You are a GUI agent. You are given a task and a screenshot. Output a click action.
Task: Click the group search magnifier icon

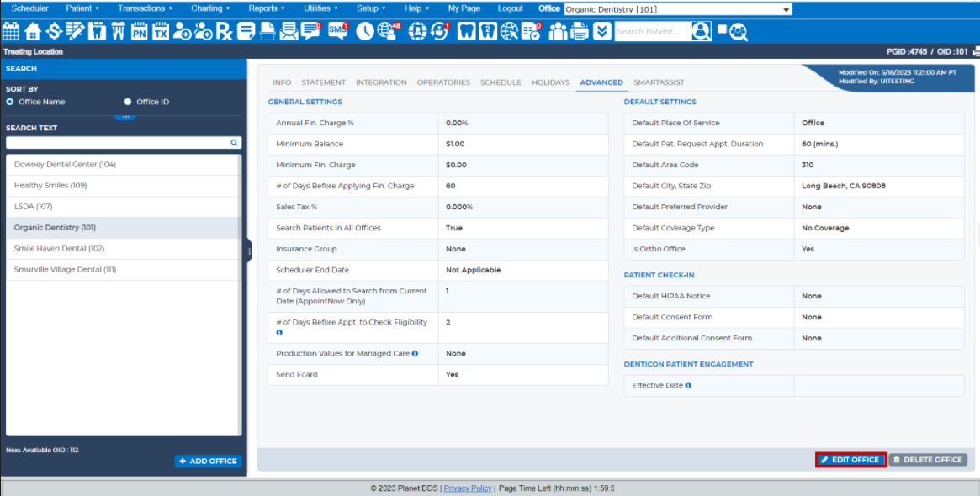738,32
